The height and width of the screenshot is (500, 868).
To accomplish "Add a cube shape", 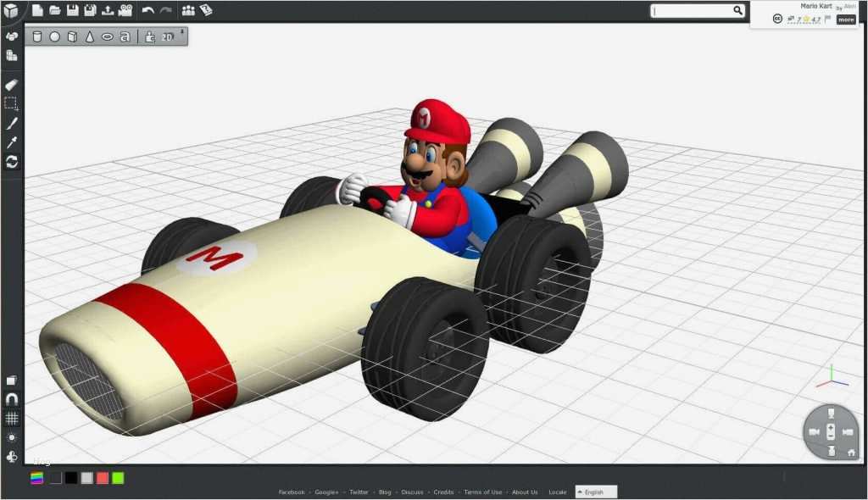I will 72,36.
